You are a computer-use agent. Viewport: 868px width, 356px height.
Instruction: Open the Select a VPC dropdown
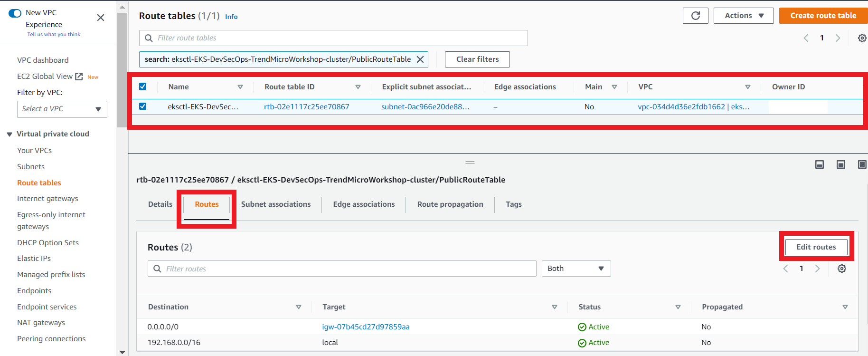pyautogui.click(x=62, y=109)
